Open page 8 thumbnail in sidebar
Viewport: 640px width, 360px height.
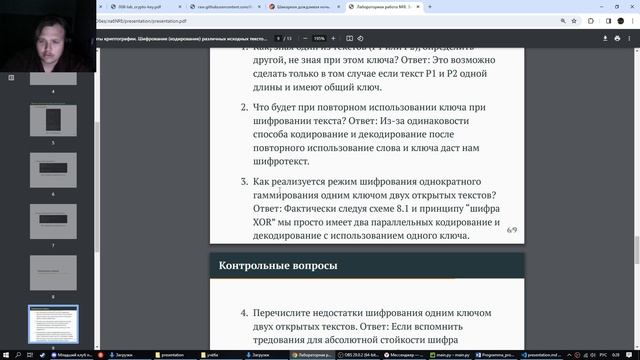[53, 273]
